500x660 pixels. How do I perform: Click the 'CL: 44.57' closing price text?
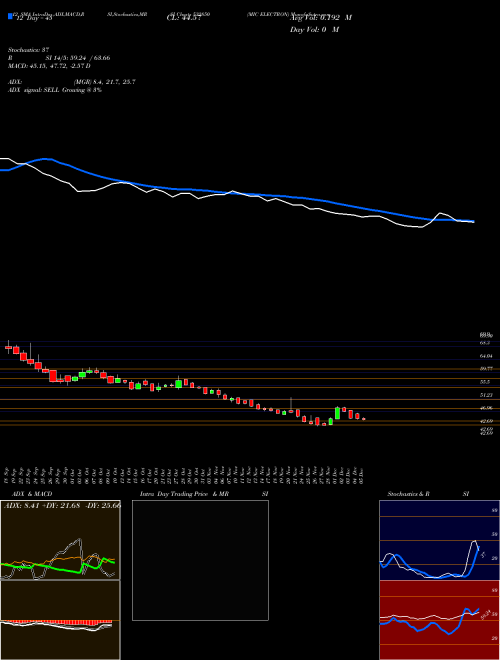pos(184,18)
